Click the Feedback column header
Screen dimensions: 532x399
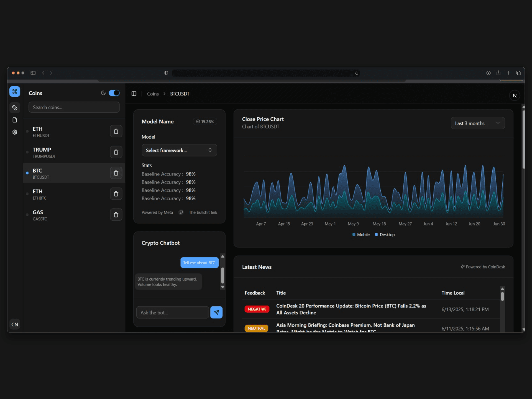[x=255, y=293]
